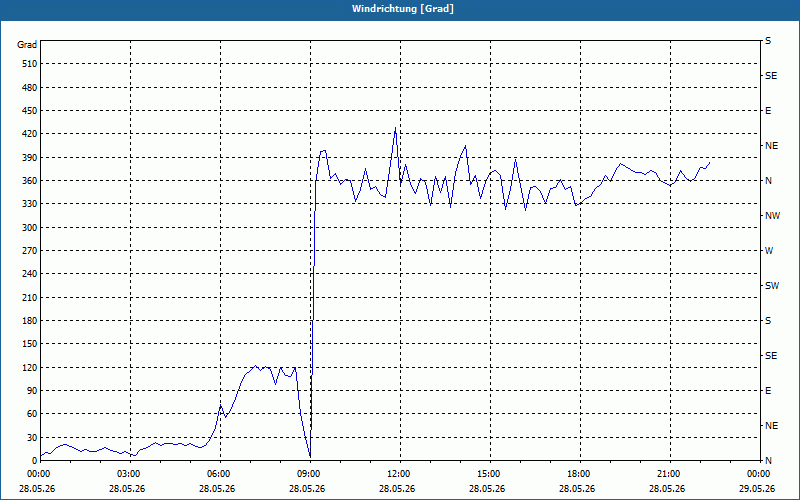Click the '15:00' time label
Viewport: 800px width, 500px height.
pos(490,474)
